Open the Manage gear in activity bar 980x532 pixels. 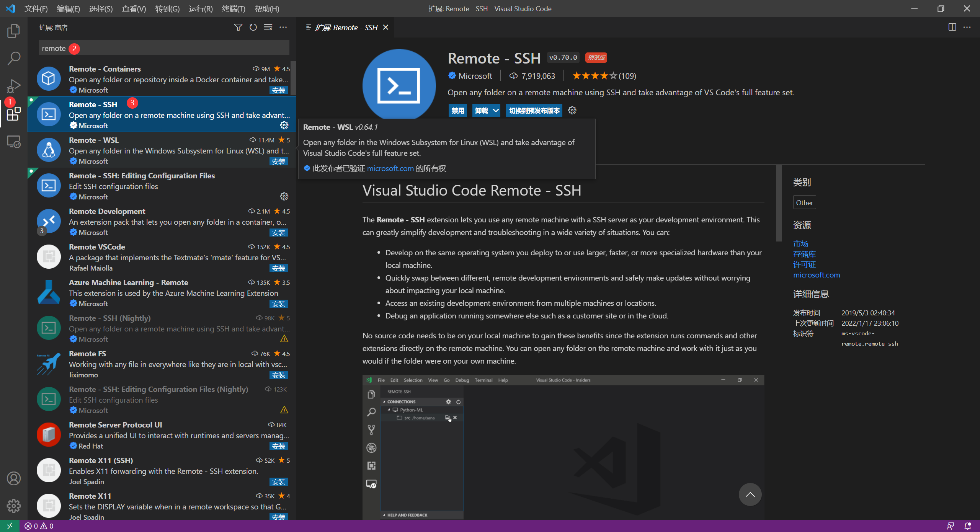click(14, 506)
